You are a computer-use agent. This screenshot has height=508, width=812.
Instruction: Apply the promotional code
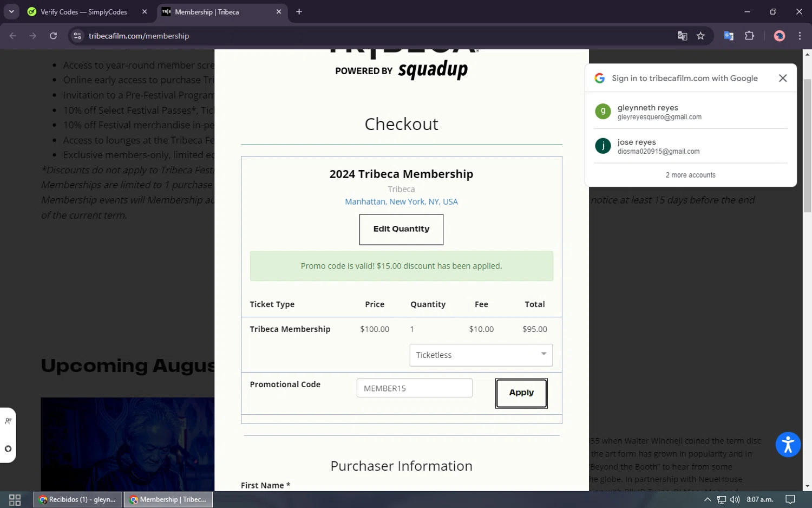coord(521,393)
